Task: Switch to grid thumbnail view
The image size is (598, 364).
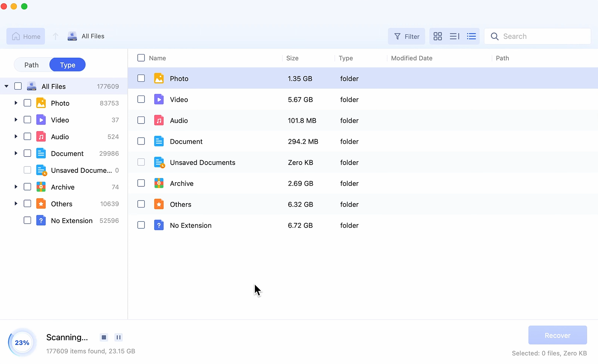Action: pos(437,36)
